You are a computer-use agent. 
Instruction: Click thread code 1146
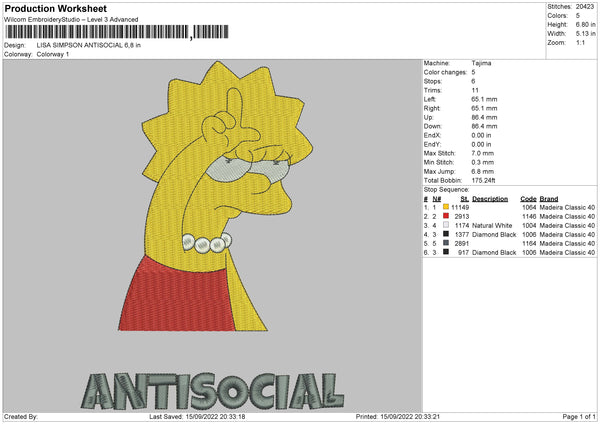[x=529, y=216]
